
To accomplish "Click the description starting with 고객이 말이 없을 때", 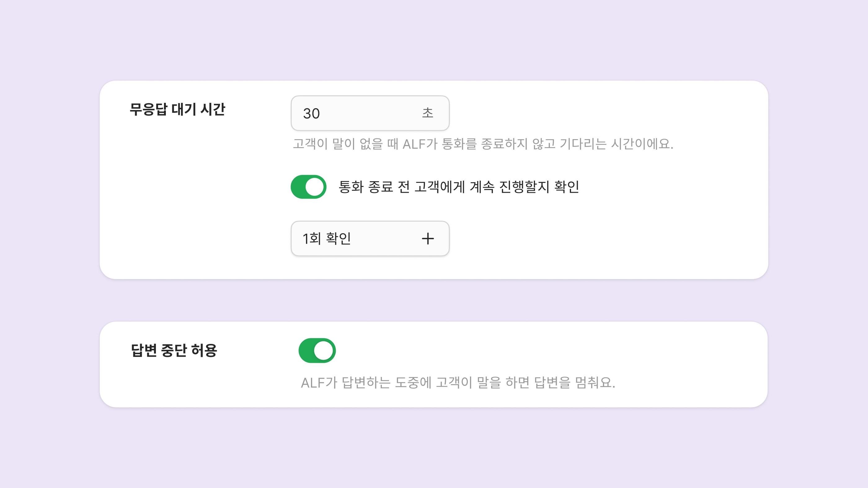I will [x=483, y=144].
